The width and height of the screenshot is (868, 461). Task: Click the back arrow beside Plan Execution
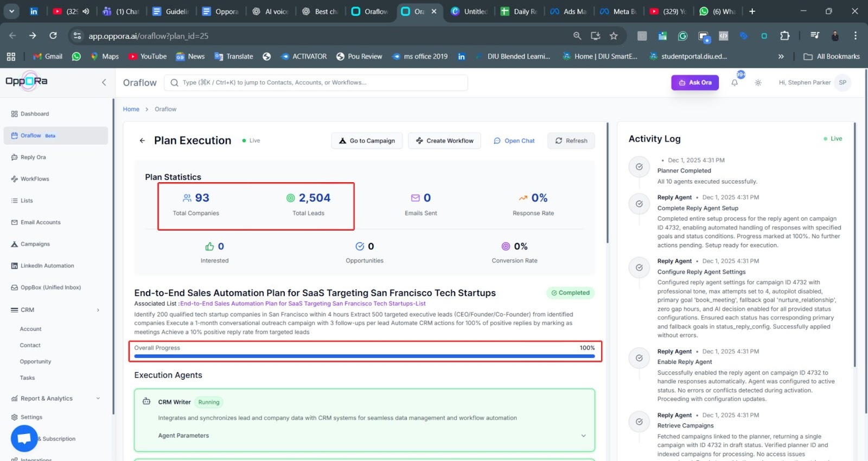point(142,140)
